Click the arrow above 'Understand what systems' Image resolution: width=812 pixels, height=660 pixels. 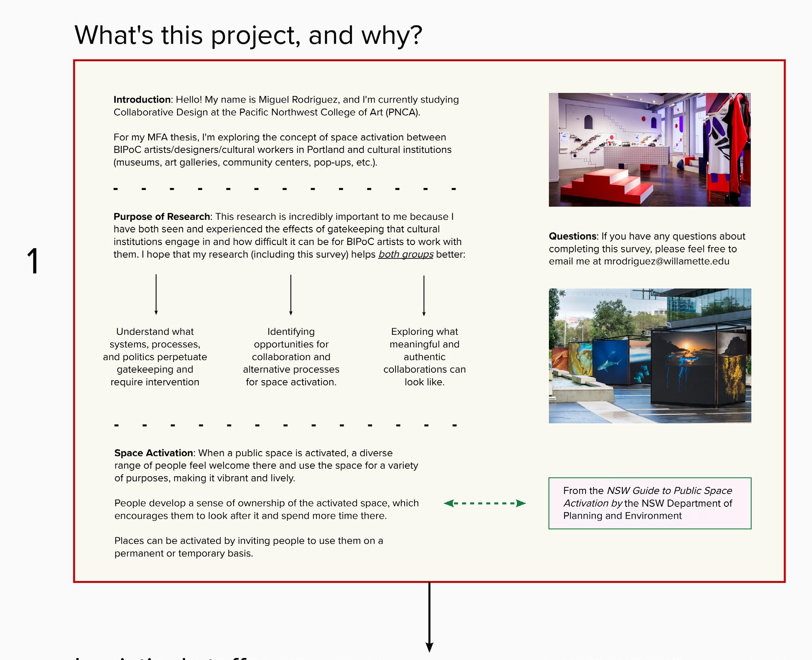point(156,294)
